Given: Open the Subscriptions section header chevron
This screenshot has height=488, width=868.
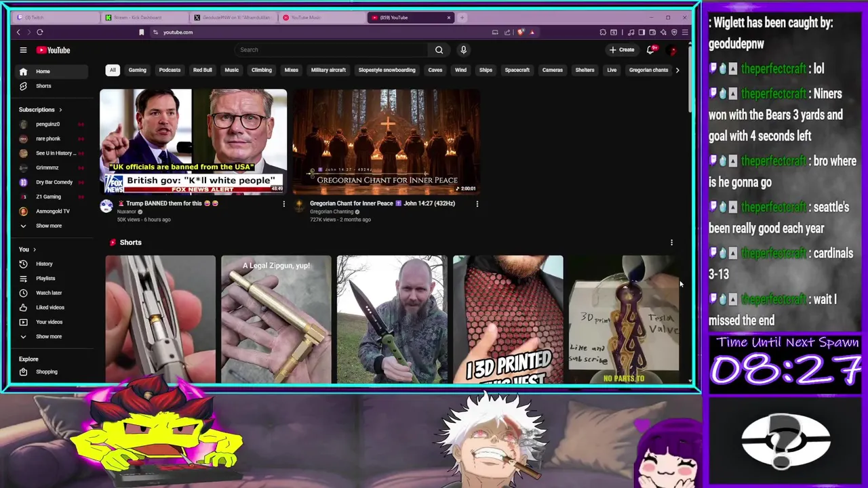Looking at the screenshot, I should [x=60, y=110].
